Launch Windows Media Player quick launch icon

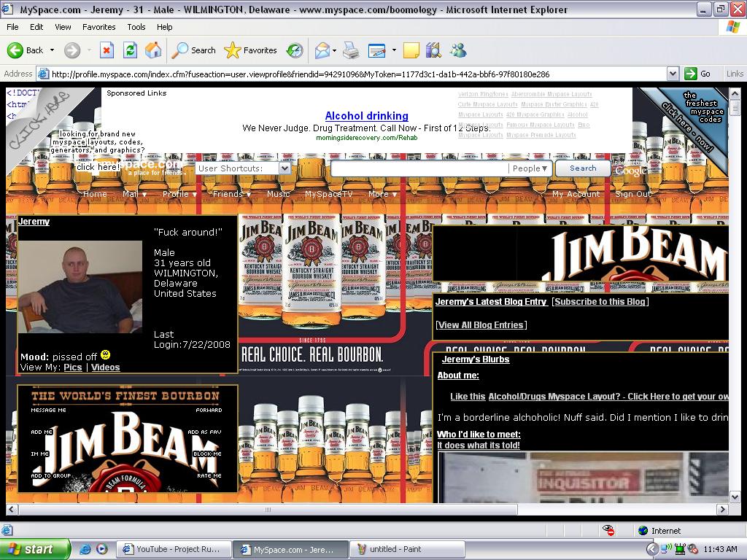coord(102,549)
